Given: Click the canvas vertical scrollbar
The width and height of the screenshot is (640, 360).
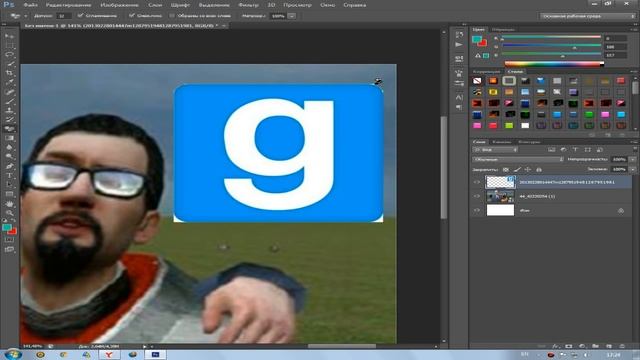Looking at the screenshot, I should click(x=443, y=167).
